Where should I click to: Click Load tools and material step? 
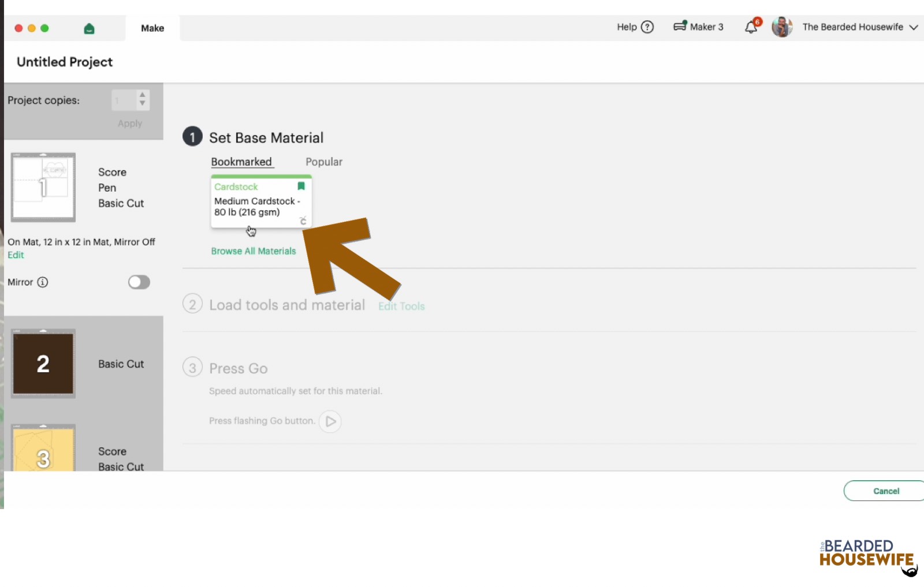tap(287, 305)
